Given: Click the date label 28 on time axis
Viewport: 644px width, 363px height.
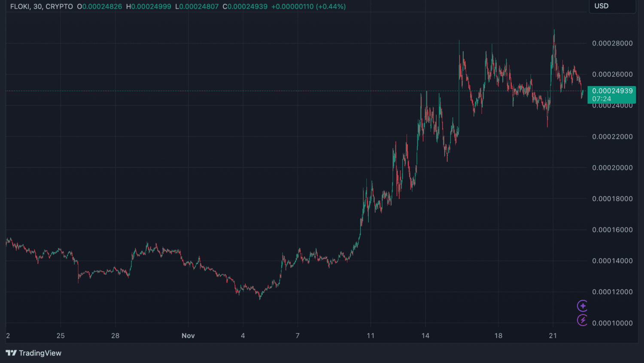Looking at the screenshot, I should 115,336.
